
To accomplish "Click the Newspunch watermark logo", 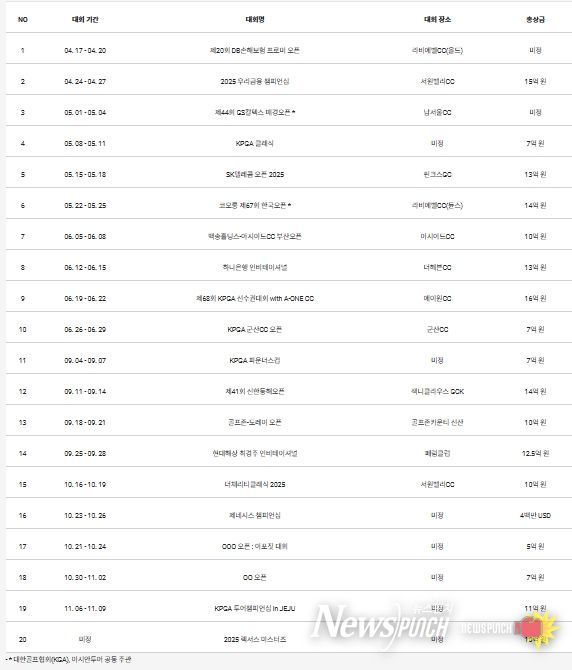I will (x=380, y=624).
